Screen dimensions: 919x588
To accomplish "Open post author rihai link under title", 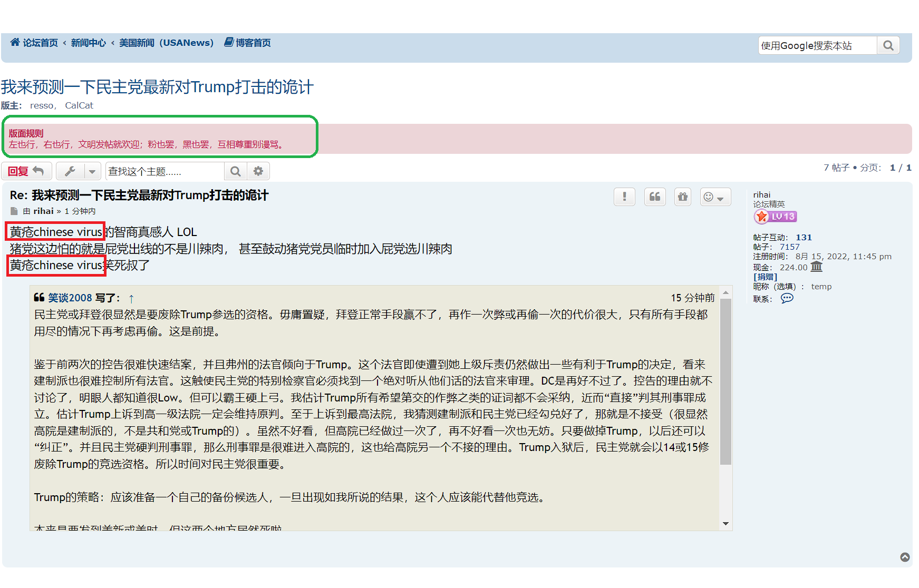I will [44, 211].
